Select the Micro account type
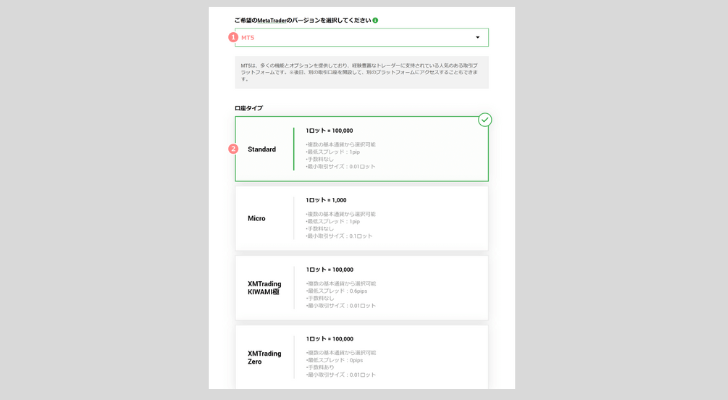728x400 pixels. [257, 218]
